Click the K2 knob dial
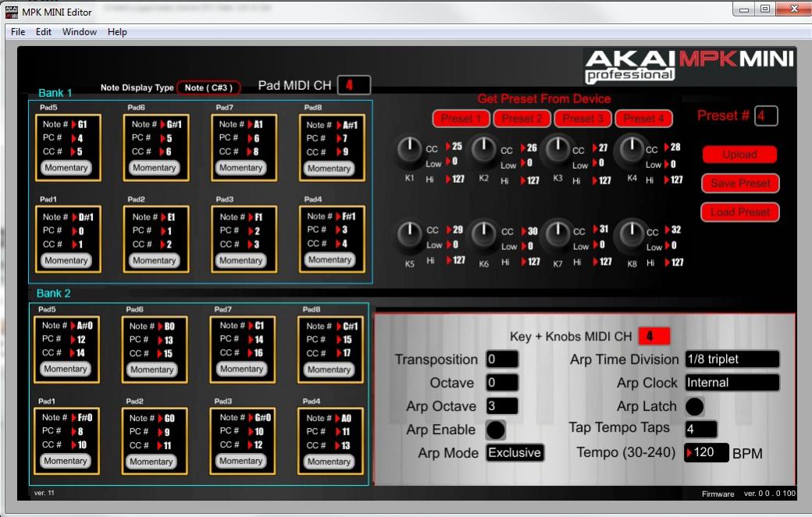This screenshot has height=517, width=812. [x=483, y=150]
